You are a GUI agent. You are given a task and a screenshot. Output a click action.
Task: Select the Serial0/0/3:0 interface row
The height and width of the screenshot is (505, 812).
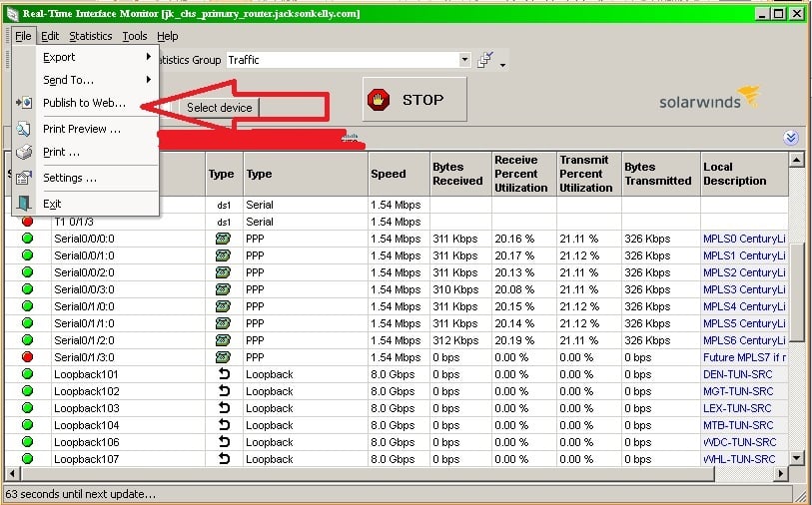click(397, 289)
